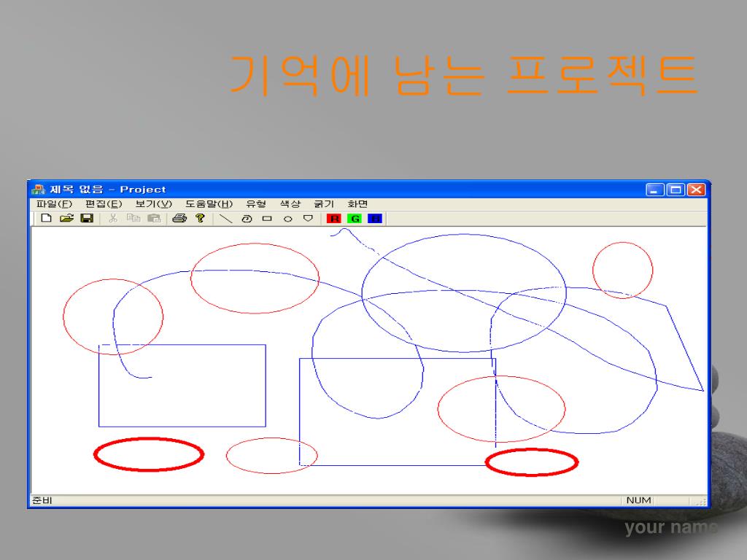Click the New document toolbar icon
This screenshot has width=747, height=560.
click(46, 218)
